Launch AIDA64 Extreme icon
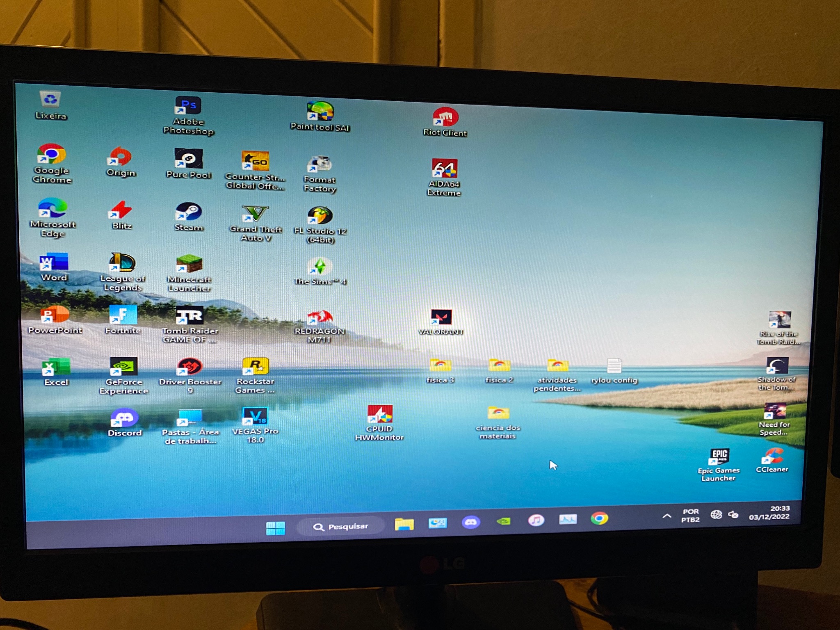The image size is (840, 630). [444, 177]
